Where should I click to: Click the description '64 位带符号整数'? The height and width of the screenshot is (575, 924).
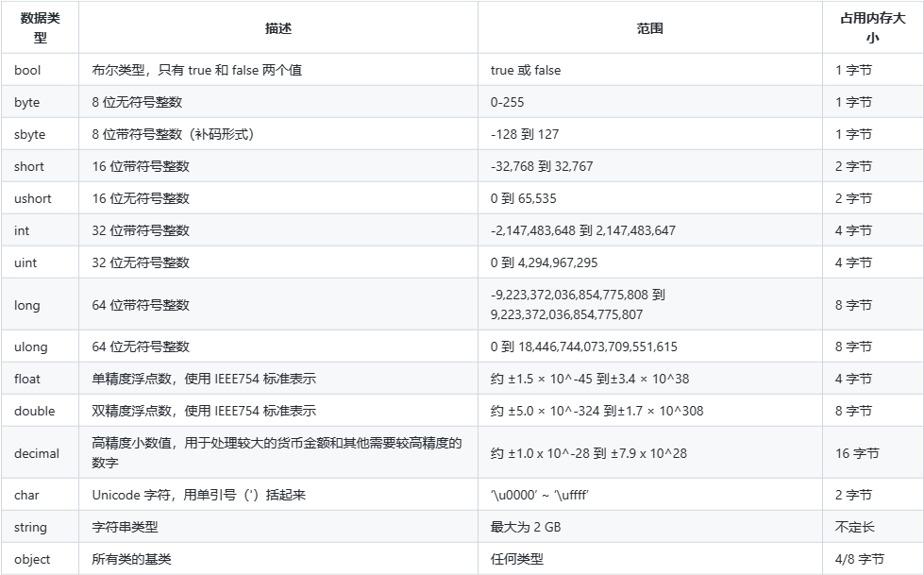(141, 305)
